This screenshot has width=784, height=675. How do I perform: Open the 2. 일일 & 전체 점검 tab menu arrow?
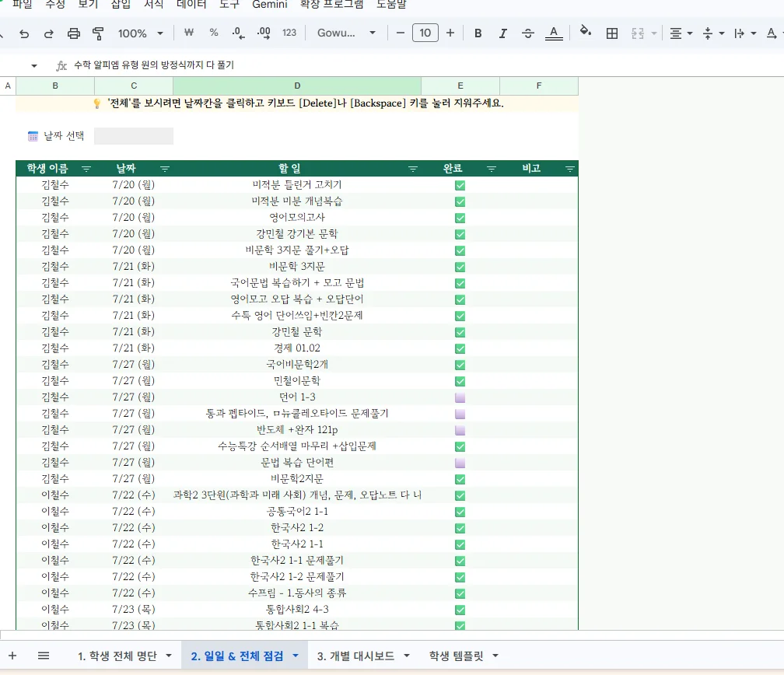(x=296, y=656)
